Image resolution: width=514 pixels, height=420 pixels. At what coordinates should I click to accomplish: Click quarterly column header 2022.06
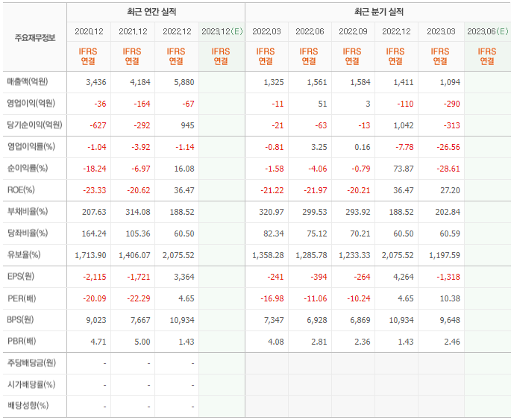pyautogui.click(x=310, y=31)
